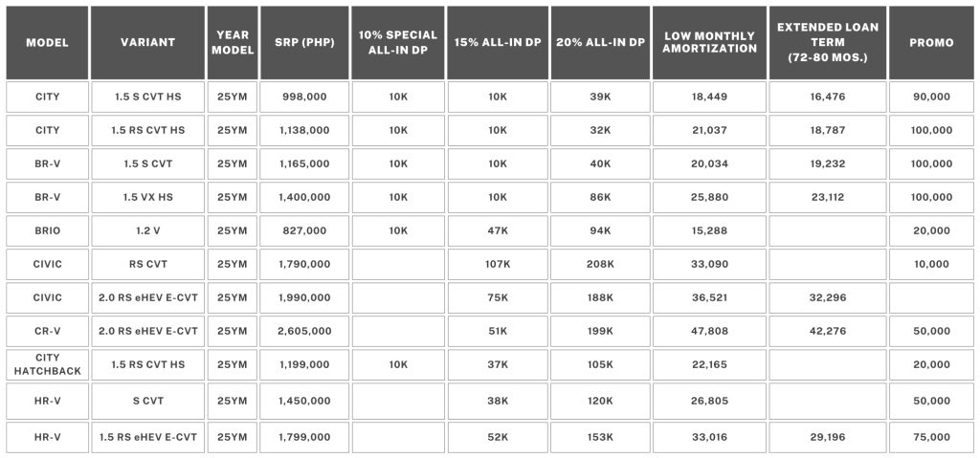Click the VARIANT column header
Screen dimensions: 980x458
click(146, 43)
